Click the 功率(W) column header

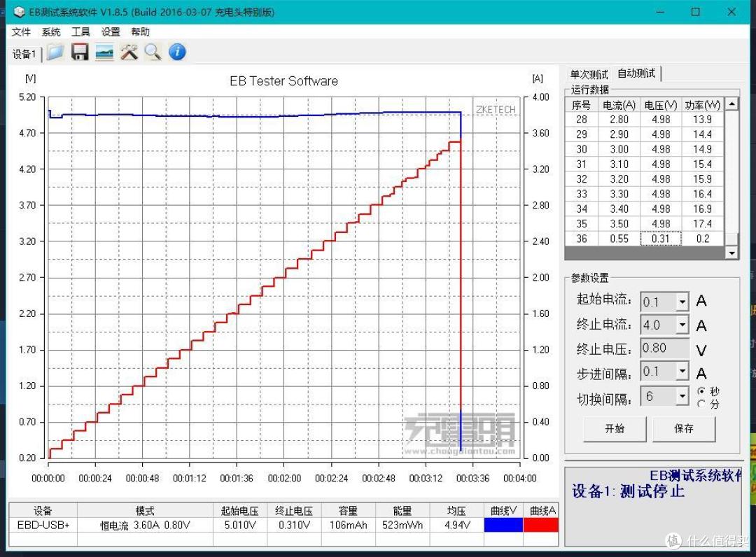tap(703, 105)
